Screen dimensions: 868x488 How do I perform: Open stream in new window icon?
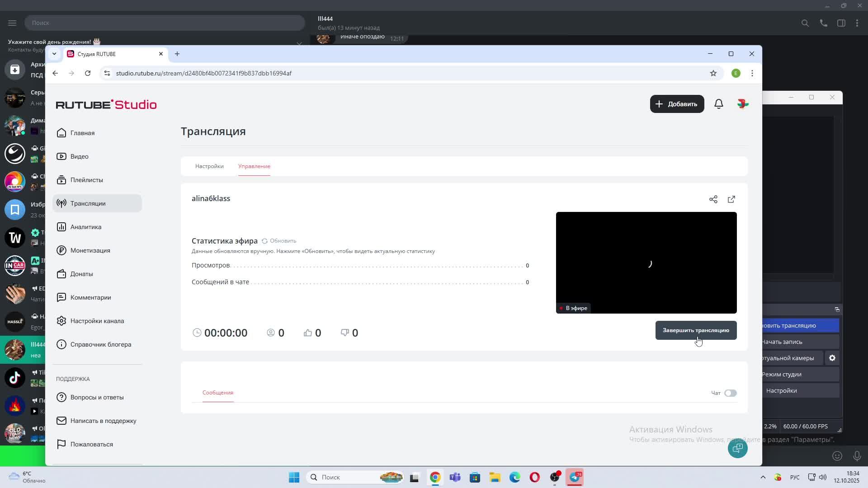point(731,199)
